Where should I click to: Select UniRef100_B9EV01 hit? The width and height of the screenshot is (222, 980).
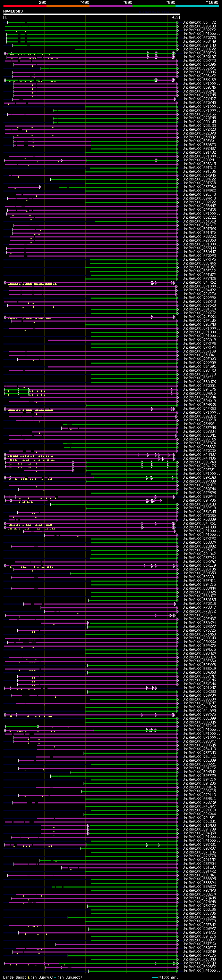[199, 141]
